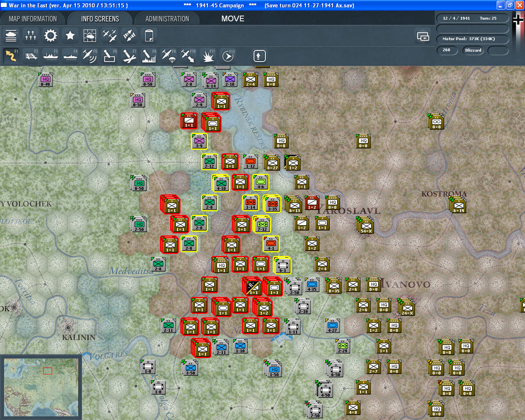Open the MAP INFORMATION tab

[33, 19]
